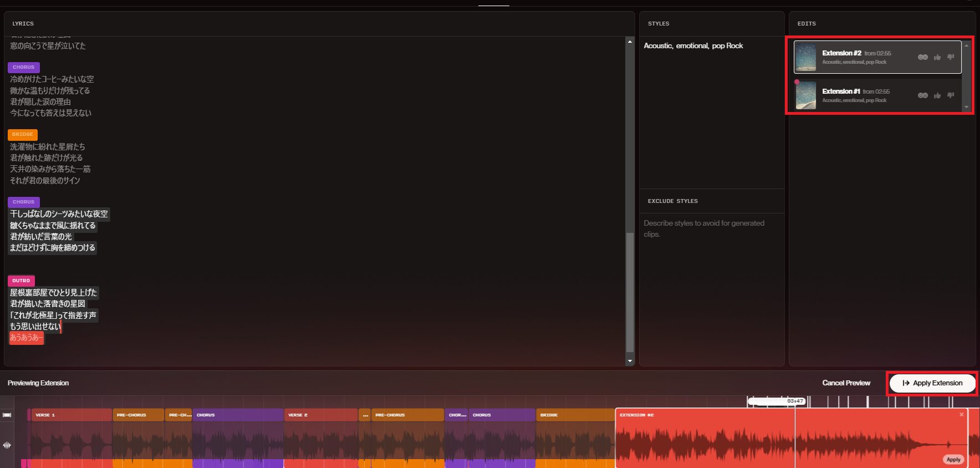Dislike Extension #1 with thumbs down
The height and width of the screenshot is (468, 980).
951,95
